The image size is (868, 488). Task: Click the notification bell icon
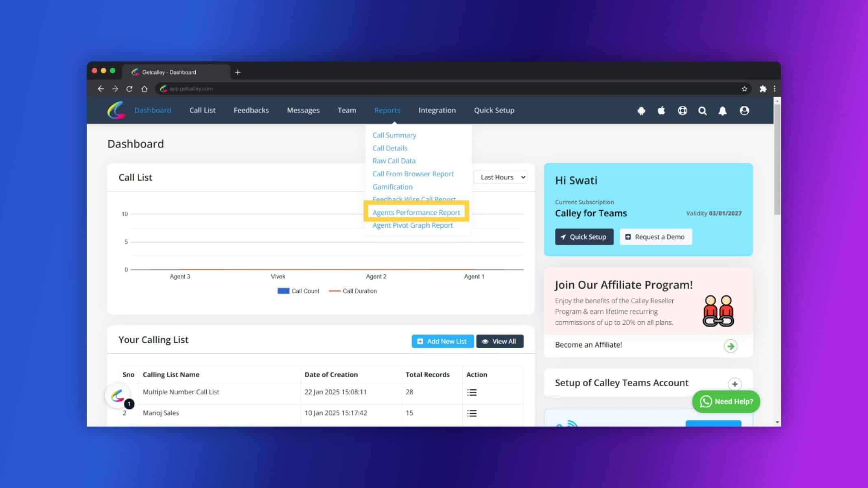click(723, 110)
